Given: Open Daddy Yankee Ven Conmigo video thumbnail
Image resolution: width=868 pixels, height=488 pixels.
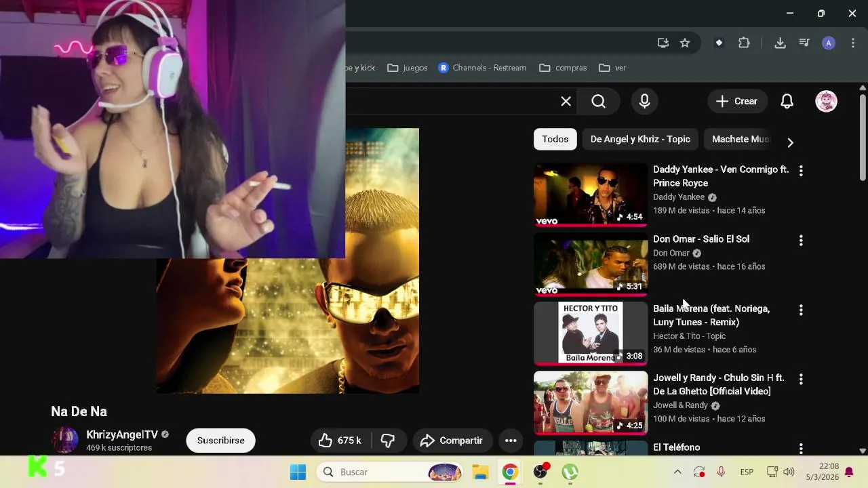Looking at the screenshot, I should click(x=591, y=195).
